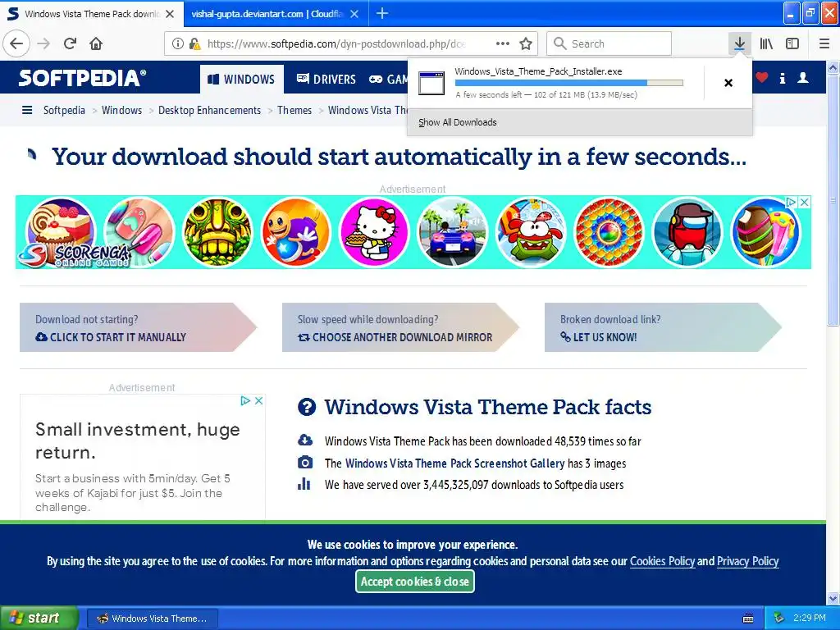Click the Scorenga Online Games logo
Image resolution: width=840 pixels, height=630 pixels.
pos(75,255)
